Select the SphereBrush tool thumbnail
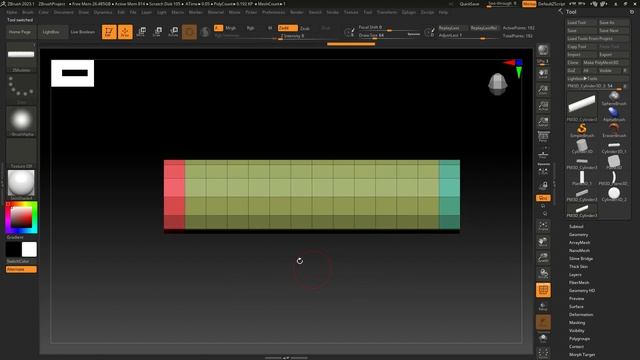 coord(614,98)
